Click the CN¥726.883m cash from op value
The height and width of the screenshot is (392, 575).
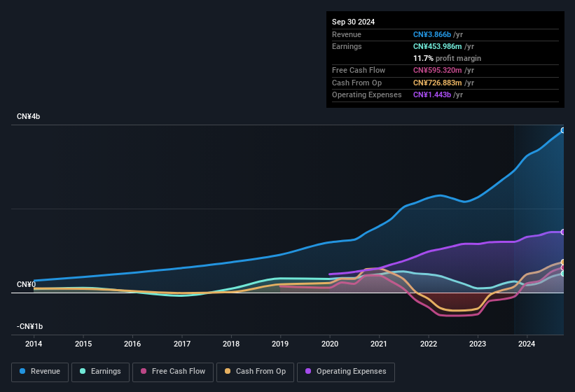[x=438, y=83]
